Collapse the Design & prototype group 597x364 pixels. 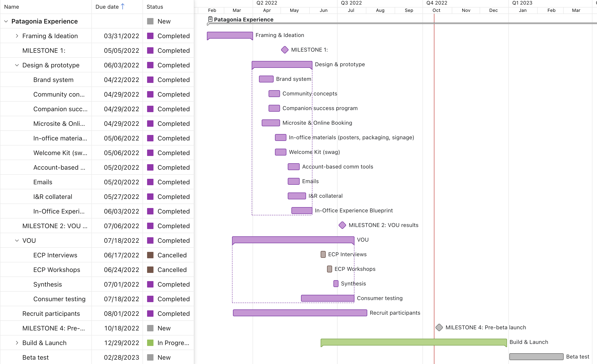point(17,65)
